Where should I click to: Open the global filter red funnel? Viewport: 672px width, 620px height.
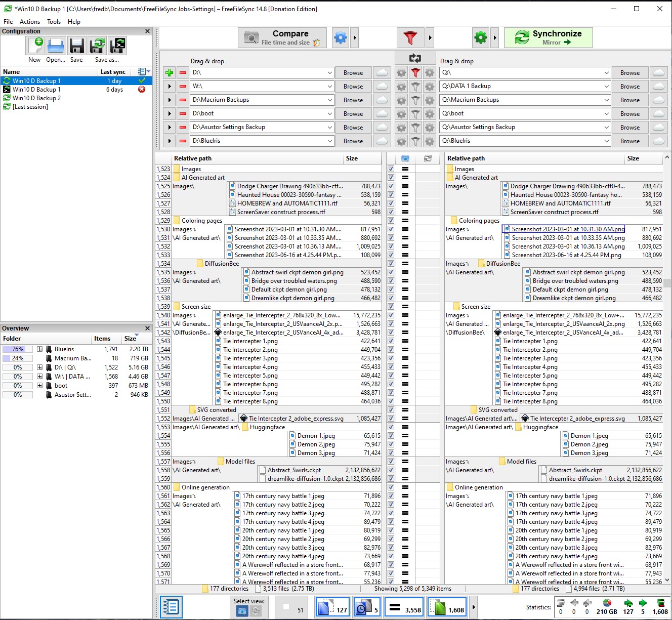(410, 37)
